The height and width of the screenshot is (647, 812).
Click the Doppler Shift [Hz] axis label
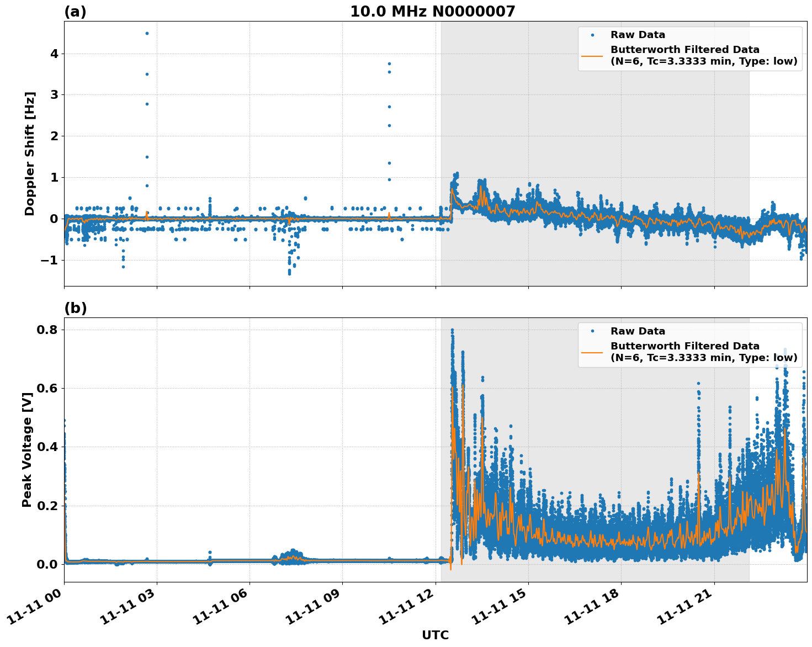pos(30,153)
